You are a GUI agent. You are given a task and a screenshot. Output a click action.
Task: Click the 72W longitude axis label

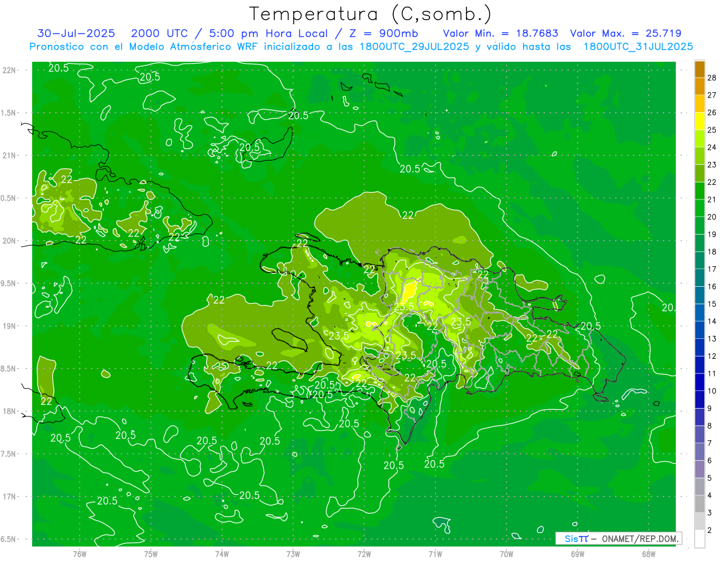pyautogui.click(x=364, y=554)
